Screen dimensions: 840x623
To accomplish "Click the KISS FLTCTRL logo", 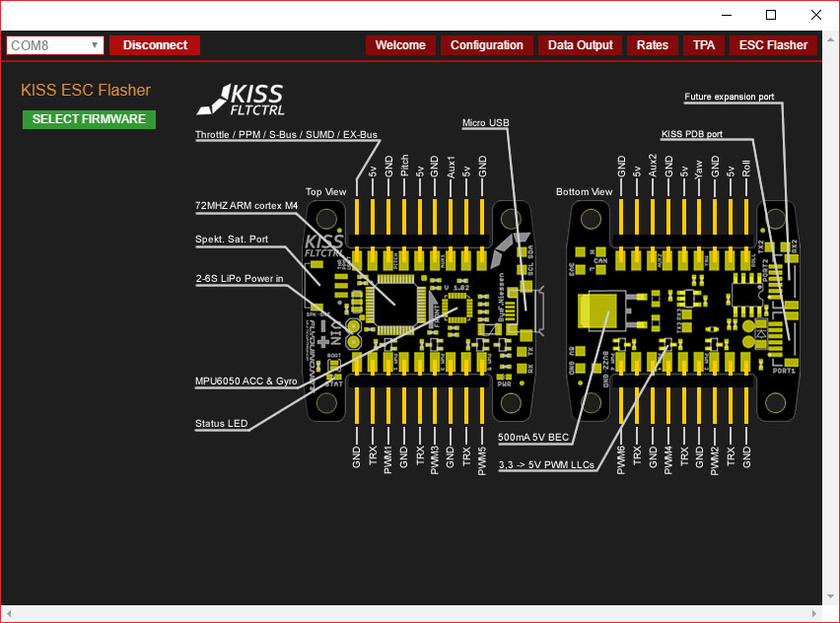I will coord(240,99).
